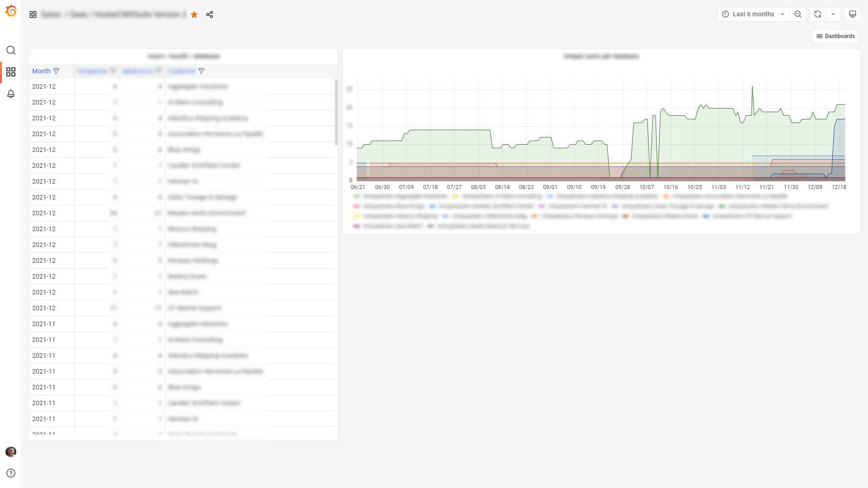
Task: Filter the Month column
Action: [x=56, y=71]
